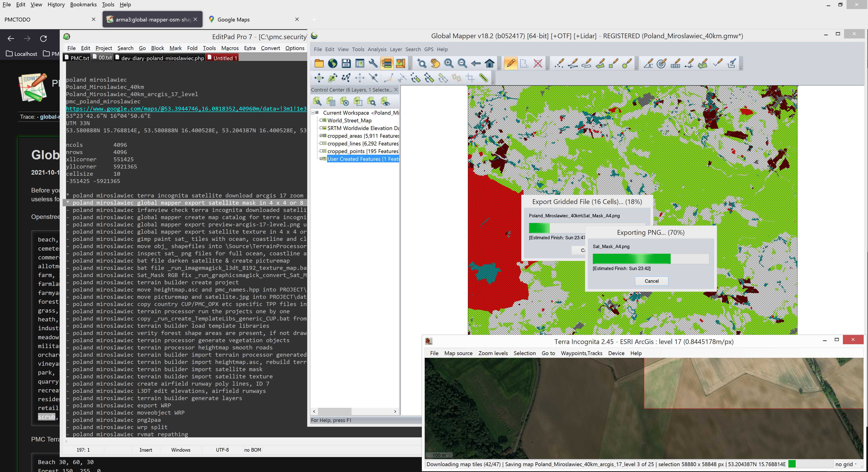
Task: Click the Zoom Out magnifier icon
Action: 462,63
